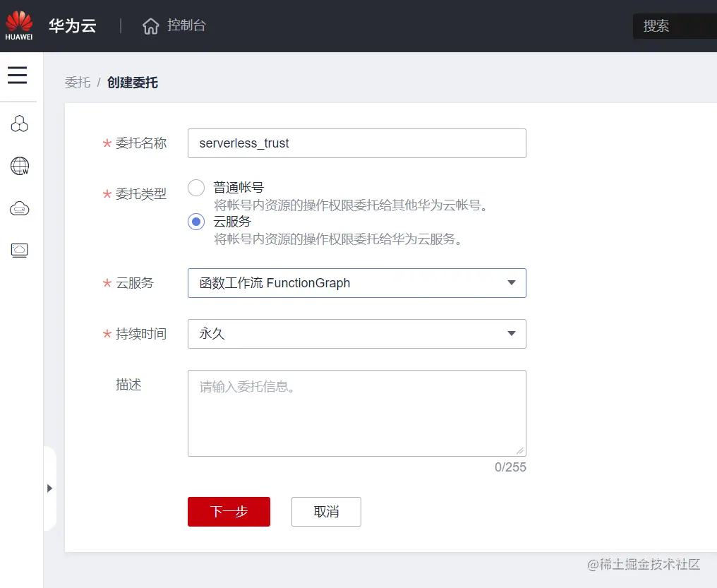
Task: Open the 持续时间 永久 dropdown
Action: 356,334
